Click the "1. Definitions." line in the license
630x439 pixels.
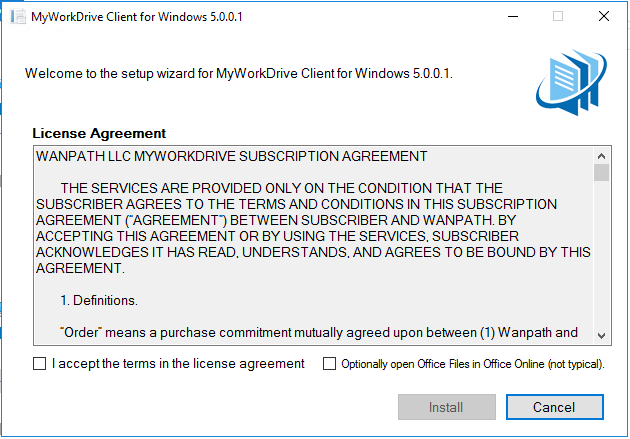pyautogui.click(x=99, y=300)
